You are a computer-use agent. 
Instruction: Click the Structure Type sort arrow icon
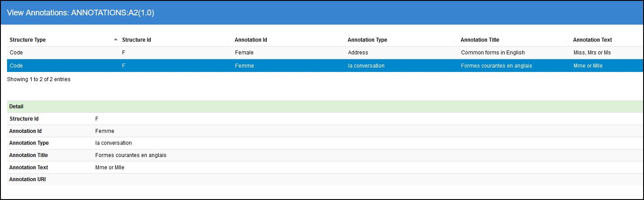(116, 39)
